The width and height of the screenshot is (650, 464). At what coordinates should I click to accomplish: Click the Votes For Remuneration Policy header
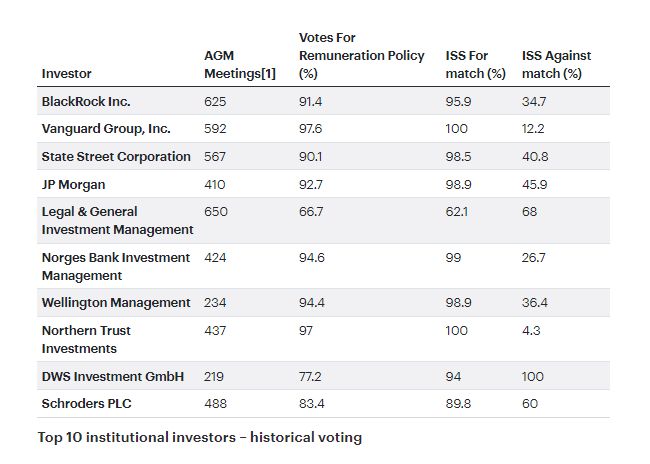[361, 55]
